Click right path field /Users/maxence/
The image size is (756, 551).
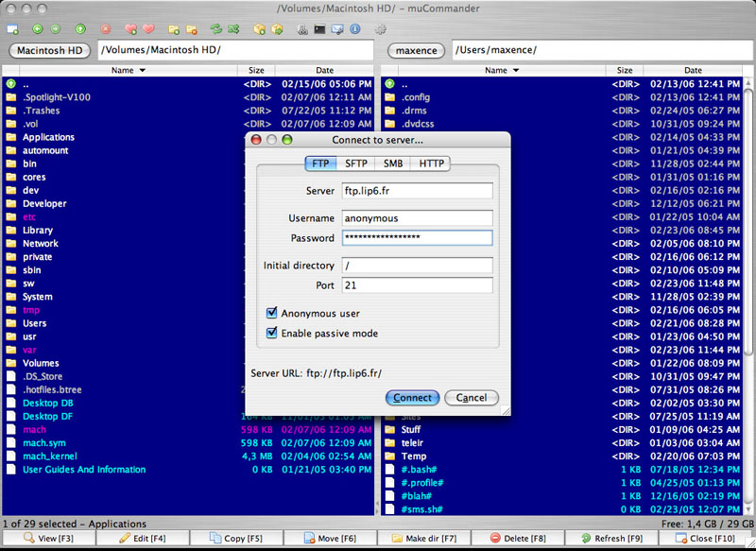pos(602,50)
